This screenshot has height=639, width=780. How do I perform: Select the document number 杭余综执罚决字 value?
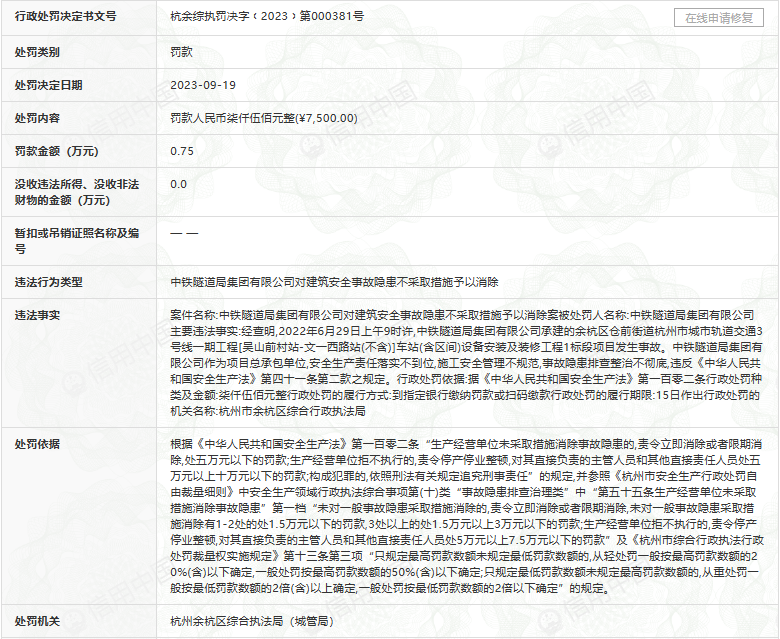[267, 18]
